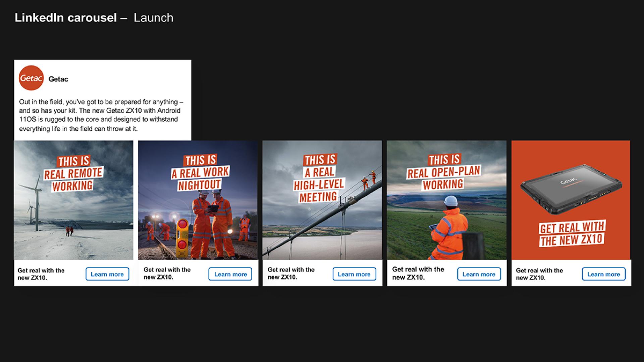Click the 'REAL REMOTE WORKING' headline text
The image size is (644, 362).
click(x=73, y=180)
